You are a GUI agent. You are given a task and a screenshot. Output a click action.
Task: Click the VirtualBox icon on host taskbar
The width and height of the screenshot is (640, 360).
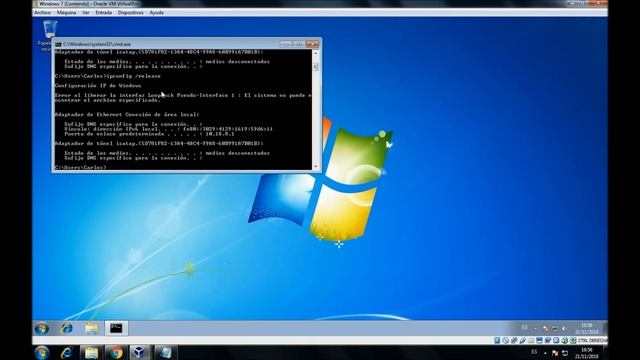(x=140, y=353)
